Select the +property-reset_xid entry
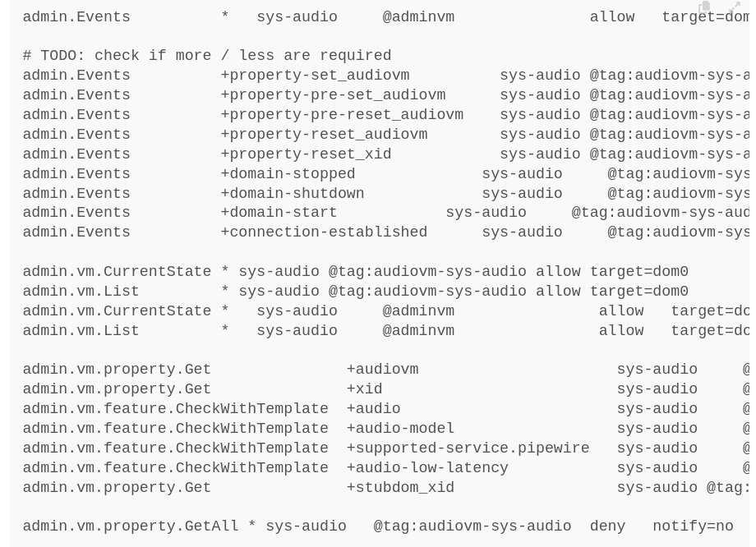This screenshot has width=756, height=547. pos(307,154)
